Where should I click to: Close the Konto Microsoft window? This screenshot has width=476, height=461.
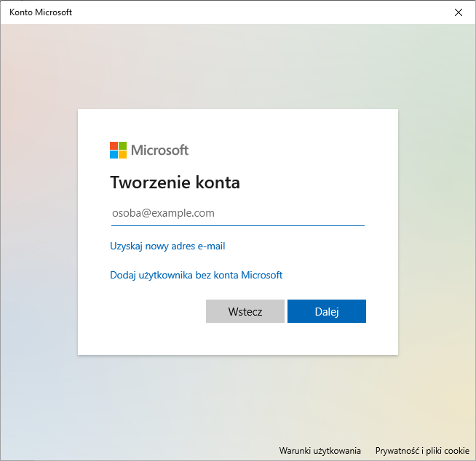pyautogui.click(x=458, y=12)
